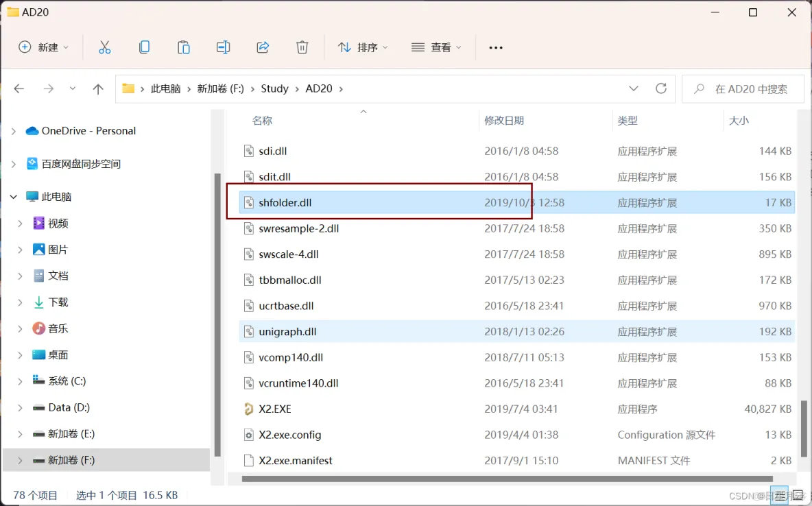Switch to large thumbnails view icon

coord(798,496)
